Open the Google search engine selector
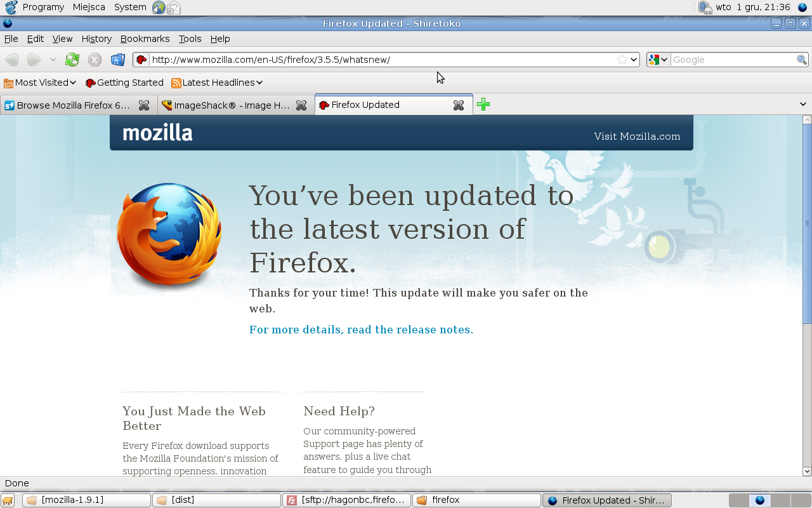This screenshot has height=508, width=812. coord(658,60)
